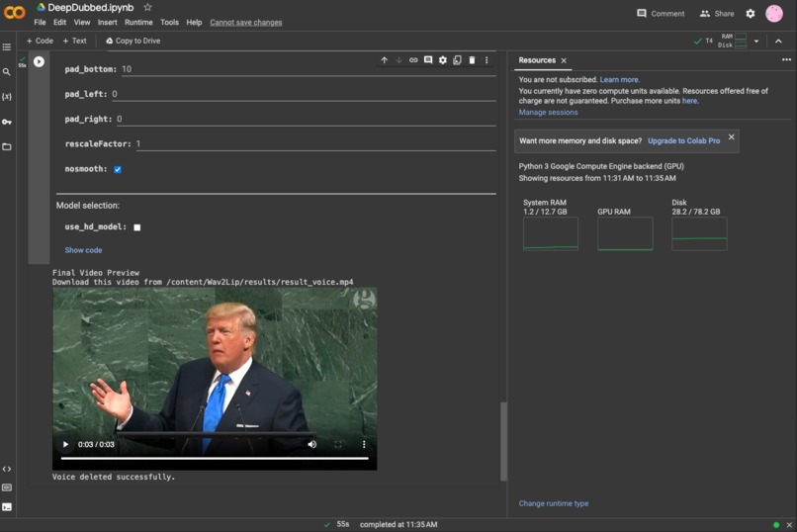797x532 pixels.
Task: Open the find and replace search icon
Action: click(x=7, y=72)
